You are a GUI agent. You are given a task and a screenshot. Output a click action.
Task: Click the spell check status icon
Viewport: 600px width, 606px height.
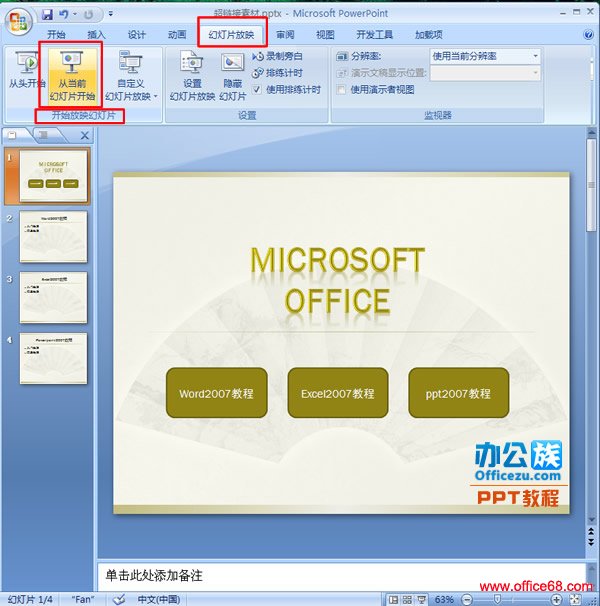point(119,599)
